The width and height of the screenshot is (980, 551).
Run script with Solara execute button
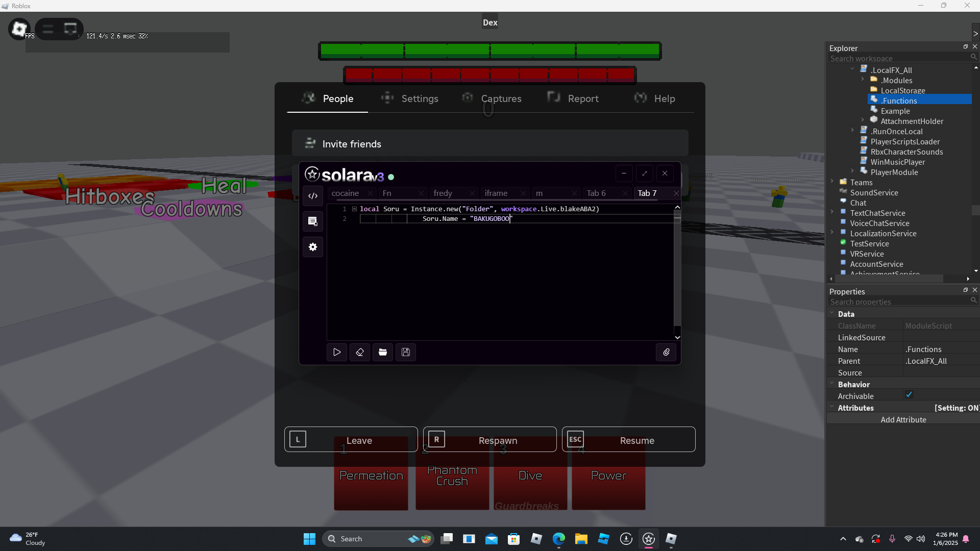[x=337, y=352]
